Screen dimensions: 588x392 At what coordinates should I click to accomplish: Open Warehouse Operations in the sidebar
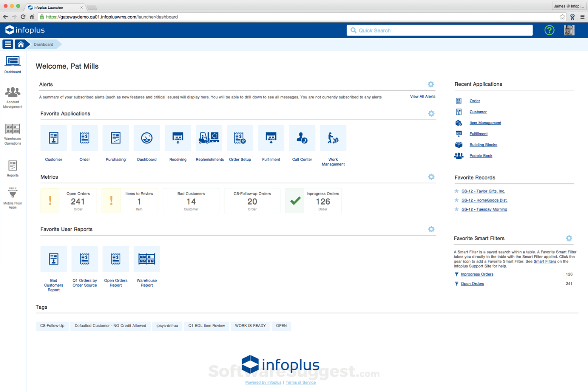click(12, 133)
